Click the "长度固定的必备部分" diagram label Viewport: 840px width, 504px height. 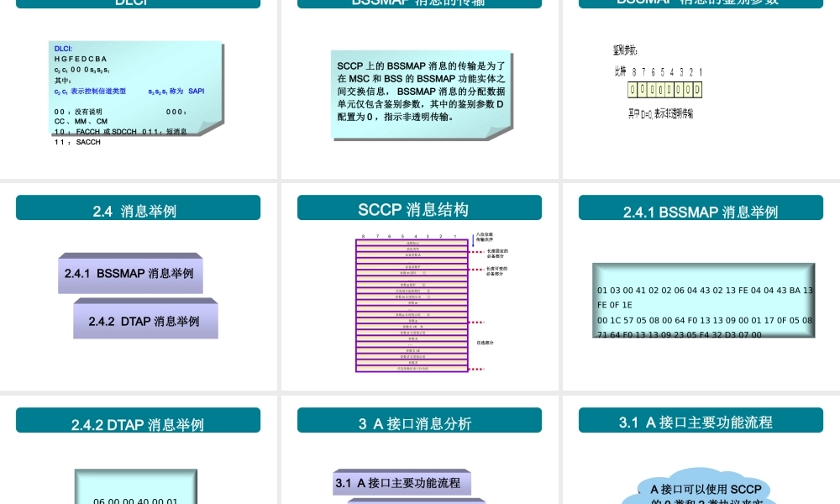tap(497, 254)
